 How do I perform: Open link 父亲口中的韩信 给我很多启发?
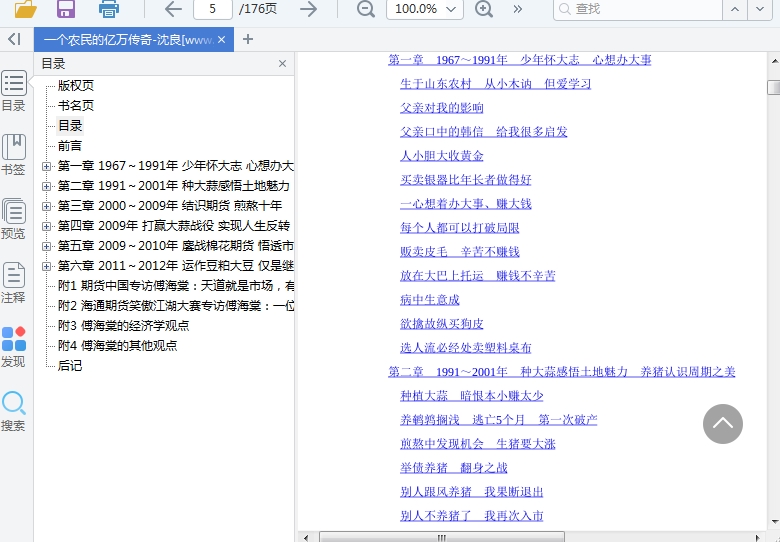click(484, 132)
